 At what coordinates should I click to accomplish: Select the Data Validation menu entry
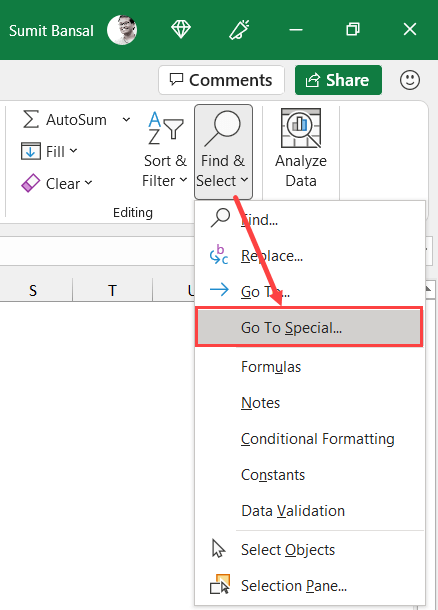[293, 511]
